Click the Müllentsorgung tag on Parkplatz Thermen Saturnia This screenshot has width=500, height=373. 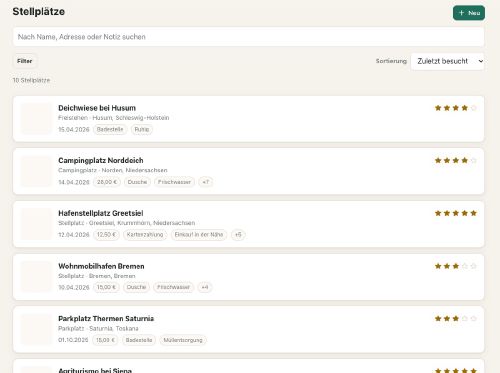coord(183,340)
